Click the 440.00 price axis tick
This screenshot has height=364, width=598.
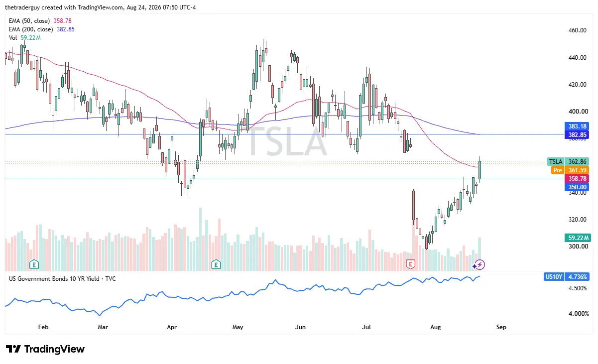click(x=578, y=58)
